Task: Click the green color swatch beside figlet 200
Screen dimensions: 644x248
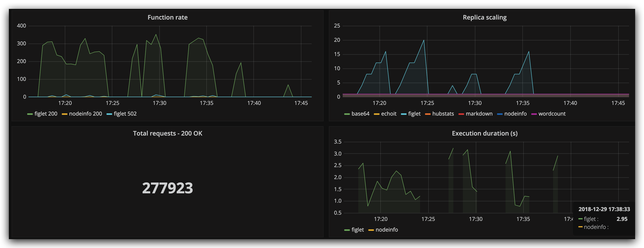Action: [30, 114]
